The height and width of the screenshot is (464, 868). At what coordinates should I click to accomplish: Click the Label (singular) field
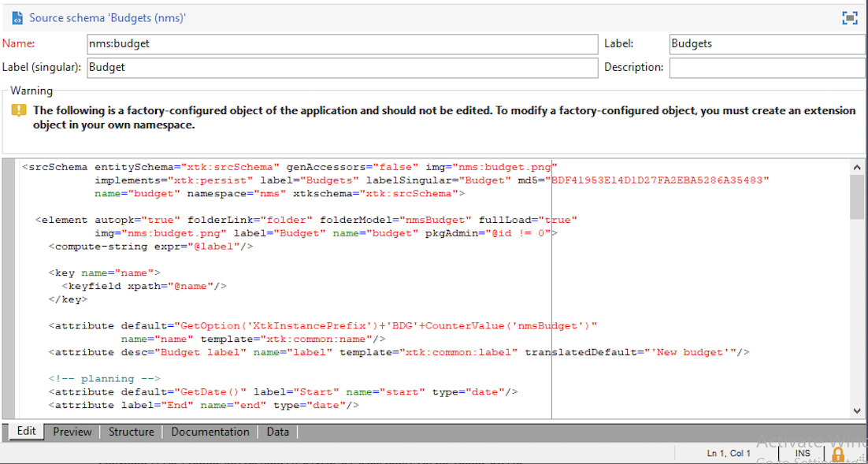[x=342, y=68]
